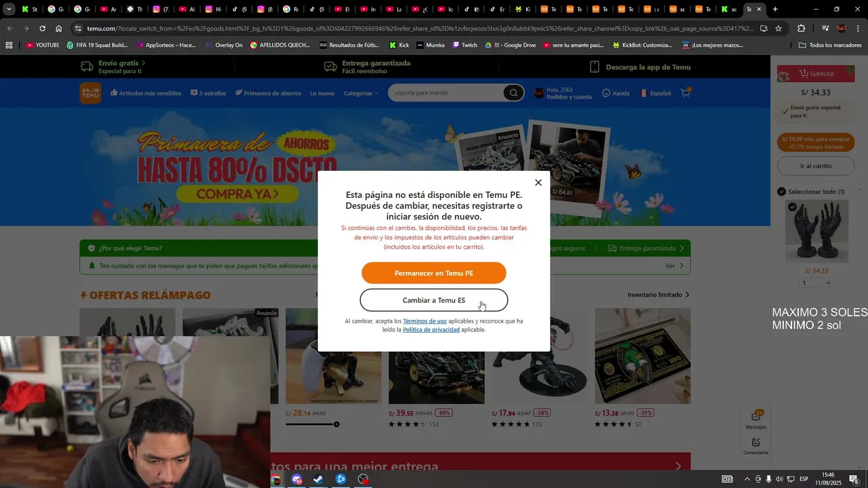Open ¿Por qué elegir Temu? info
The width and height of the screenshot is (868, 488).
coord(125,248)
